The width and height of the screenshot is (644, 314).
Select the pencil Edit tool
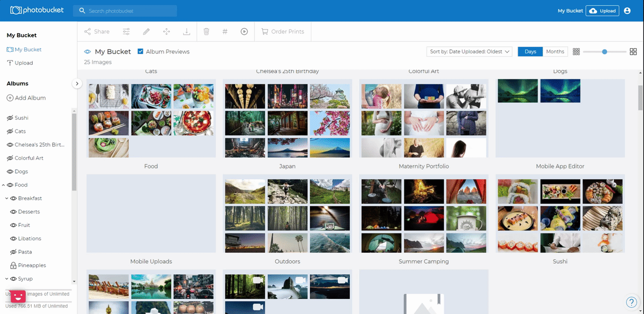point(146,32)
